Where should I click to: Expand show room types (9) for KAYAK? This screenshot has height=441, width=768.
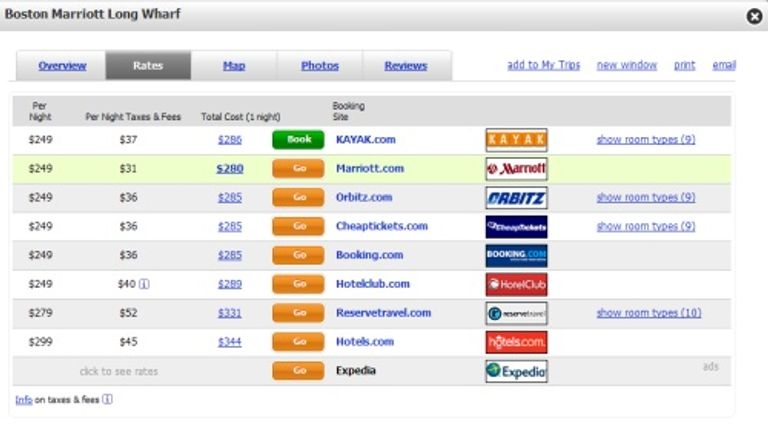tap(646, 140)
